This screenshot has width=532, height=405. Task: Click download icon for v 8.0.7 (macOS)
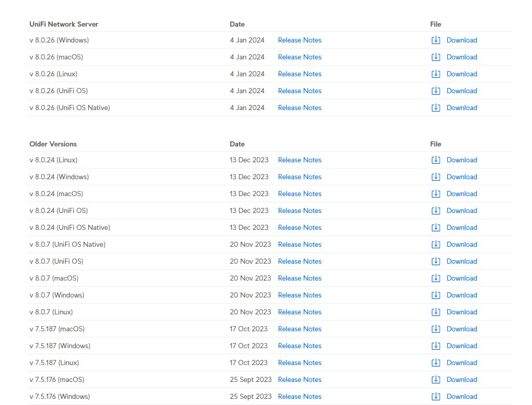[436, 278]
